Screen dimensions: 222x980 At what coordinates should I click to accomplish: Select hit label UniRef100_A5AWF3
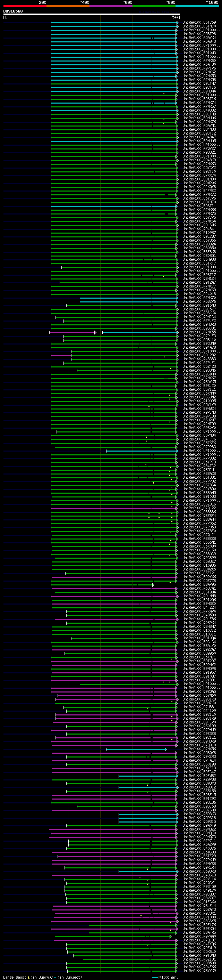click(x=199, y=42)
